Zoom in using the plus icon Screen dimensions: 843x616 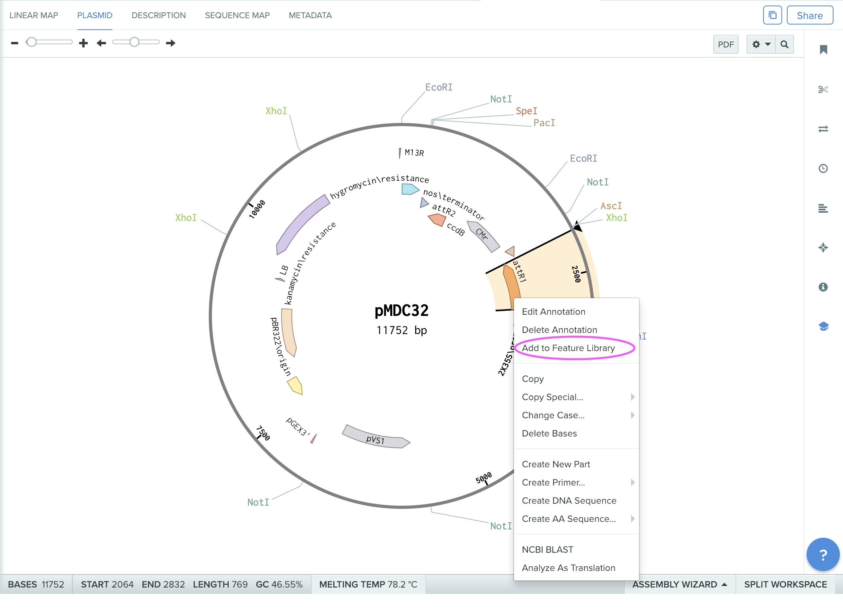point(83,43)
